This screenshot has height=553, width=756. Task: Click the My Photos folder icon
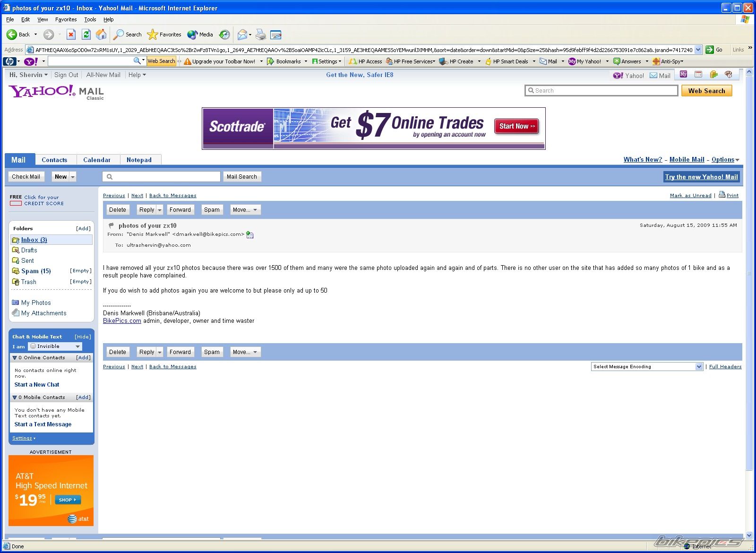(16, 302)
